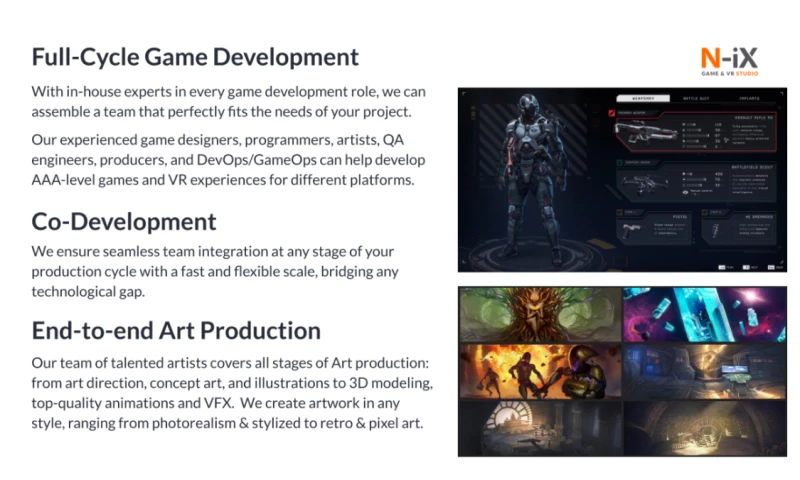Switch to the Battle Suit tab
Viewport: 800px width, 480px height.
click(x=696, y=98)
